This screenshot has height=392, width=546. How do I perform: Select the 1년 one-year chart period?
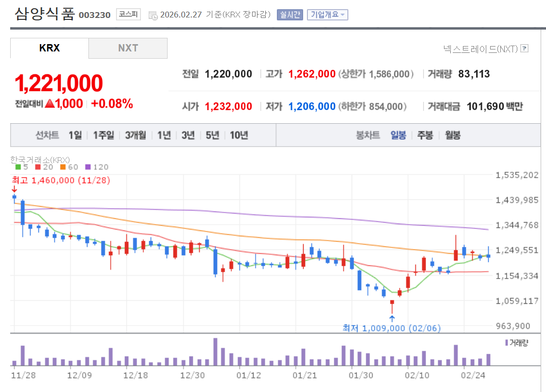pos(164,135)
